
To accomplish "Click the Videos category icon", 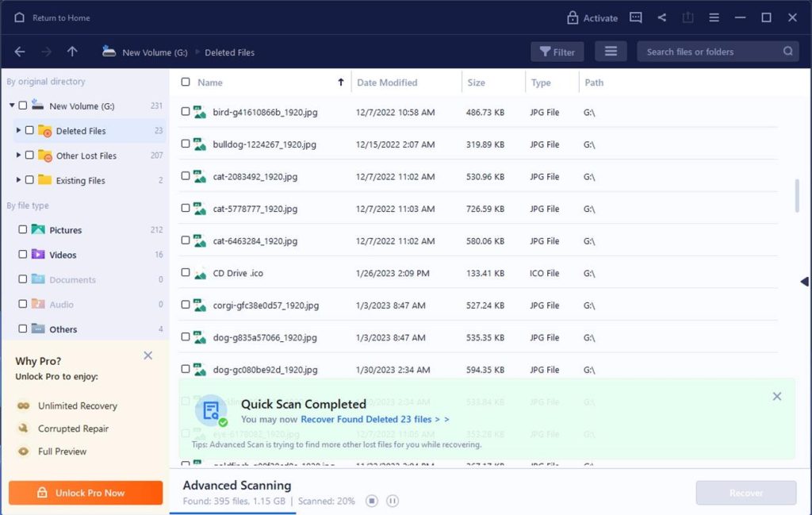I will (38, 254).
